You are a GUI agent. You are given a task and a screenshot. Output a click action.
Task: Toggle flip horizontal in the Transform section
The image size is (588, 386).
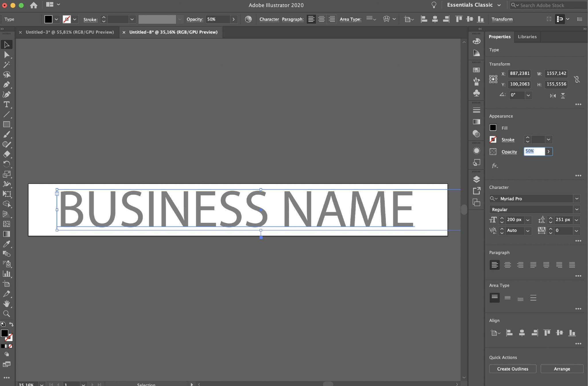(552, 95)
